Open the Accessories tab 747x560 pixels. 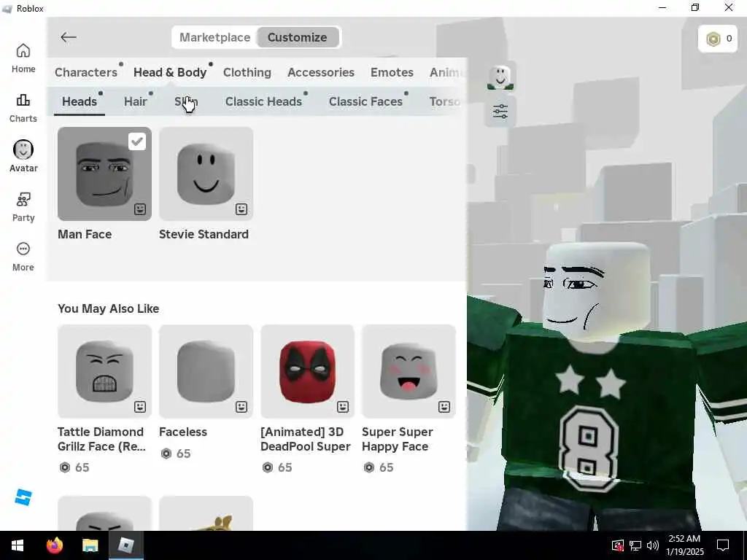pyautogui.click(x=321, y=72)
